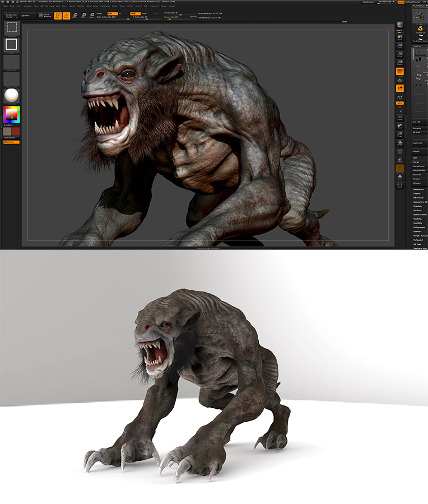Viewport: 428px width, 504px height.
Task: Pick a color in the color picker square
Action: (x=12, y=115)
